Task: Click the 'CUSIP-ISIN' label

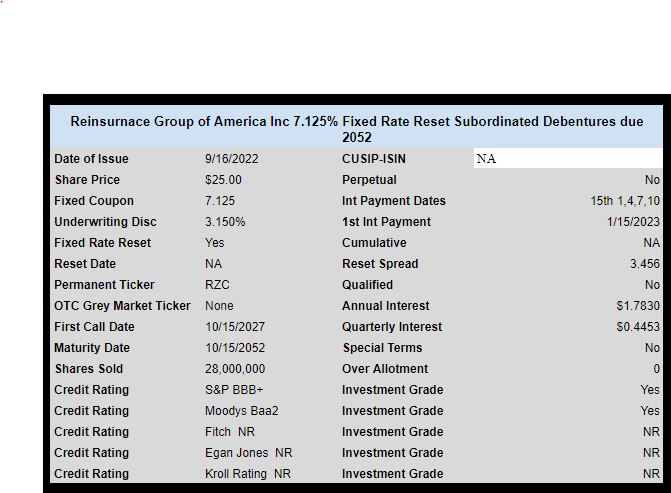Action: tap(374, 159)
